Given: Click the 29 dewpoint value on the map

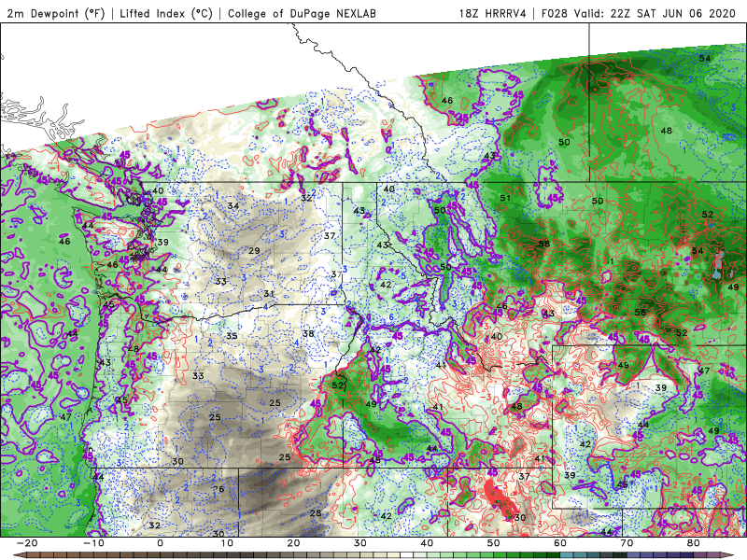Looking at the screenshot, I should [254, 250].
